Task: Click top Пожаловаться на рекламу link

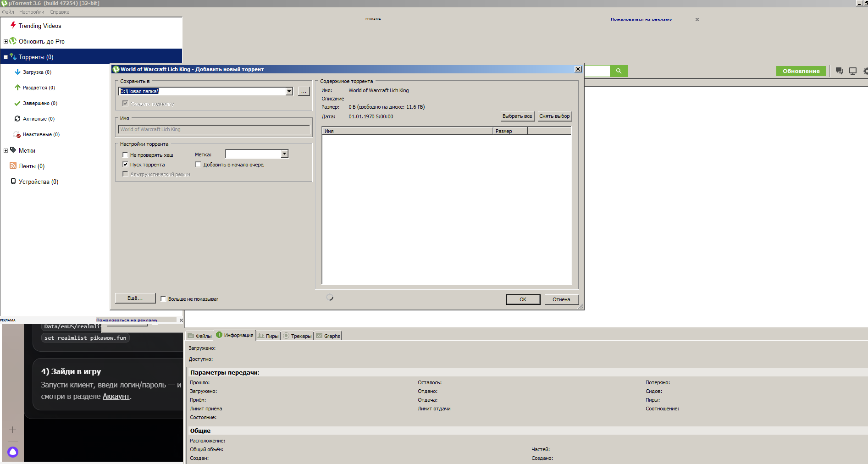Action: (x=641, y=19)
